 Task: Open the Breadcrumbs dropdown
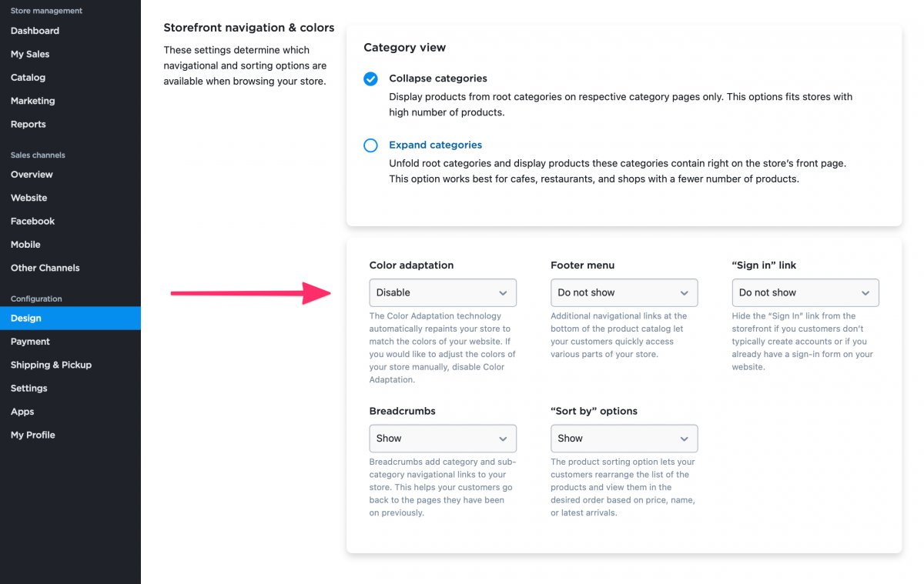pos(442,439)
